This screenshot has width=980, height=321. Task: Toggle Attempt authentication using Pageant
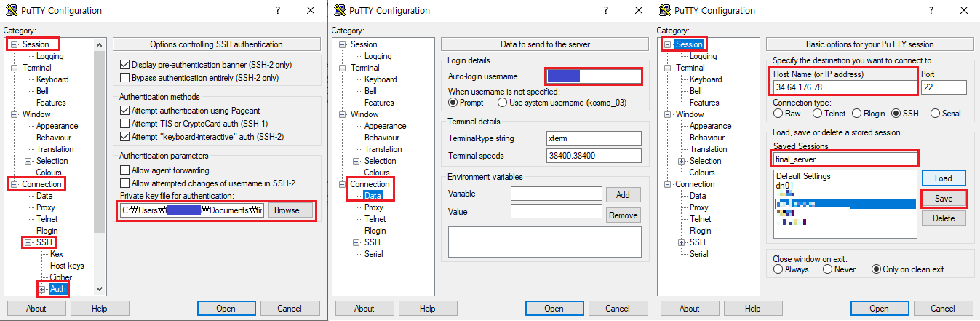[124, 111]
